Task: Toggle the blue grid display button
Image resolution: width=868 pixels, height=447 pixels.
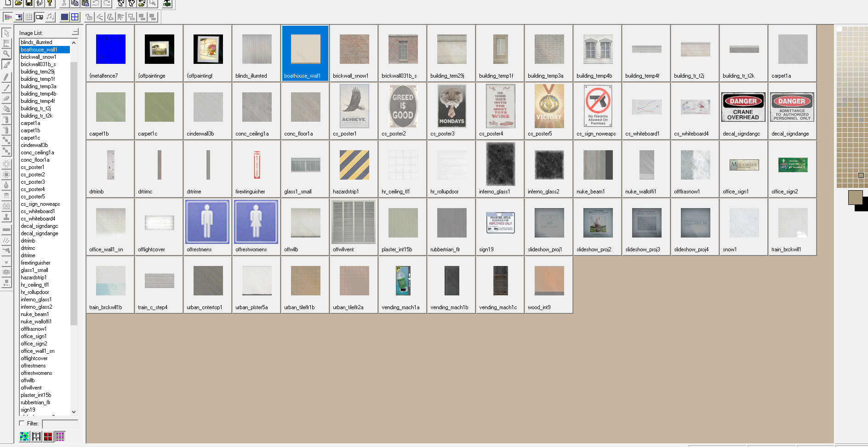Action: click(65, 17)
